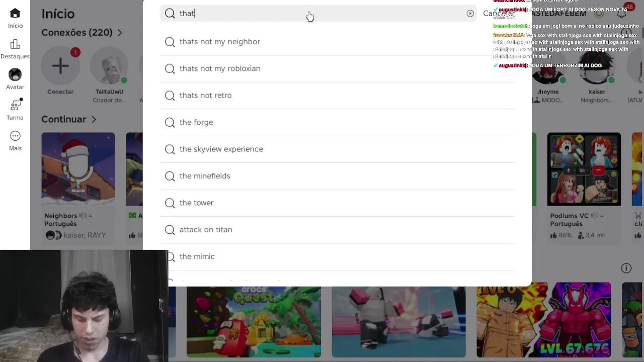Click the Início page heading
The width and height of the screenshot is (644, 362).
coord(58,14)
